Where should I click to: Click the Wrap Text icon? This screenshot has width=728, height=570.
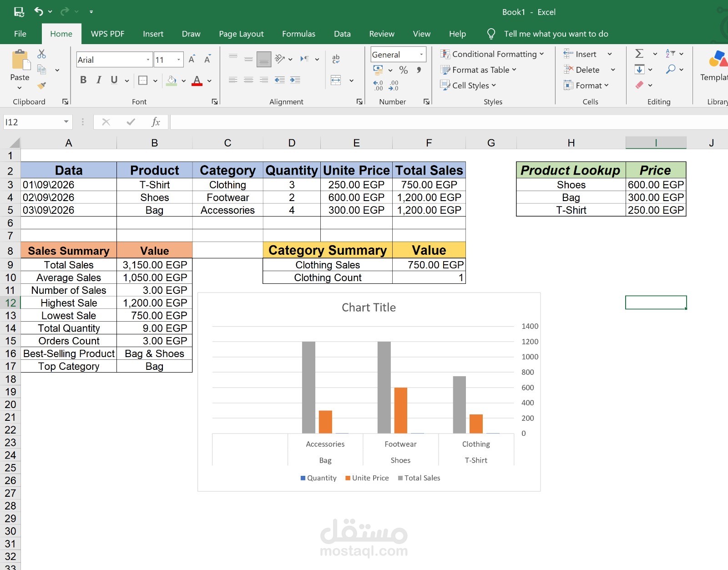[x=336, y=59]
